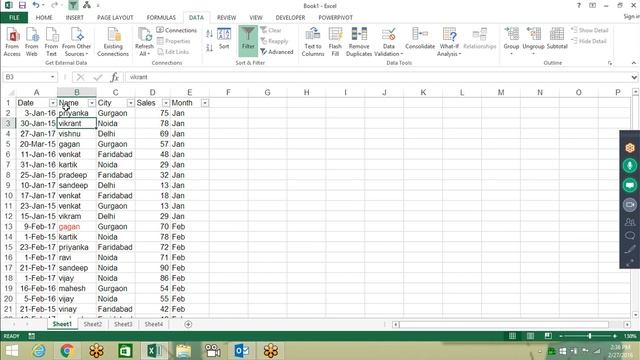
Task: Click the Consolidate icon
Action: pos(420,39)
